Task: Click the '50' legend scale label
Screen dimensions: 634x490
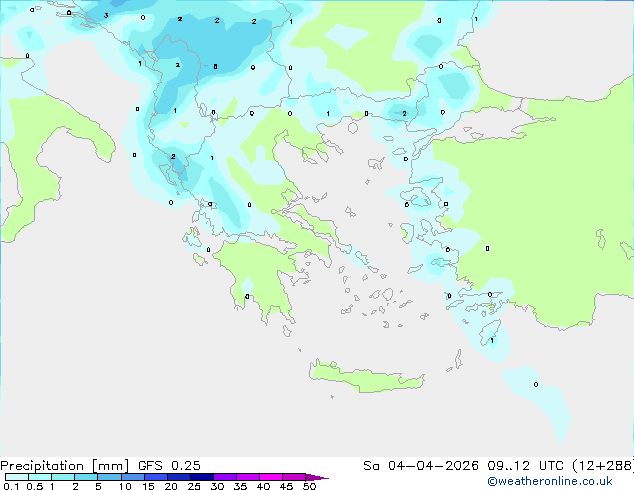Action: pyautogui.click(x=309, y=486)
